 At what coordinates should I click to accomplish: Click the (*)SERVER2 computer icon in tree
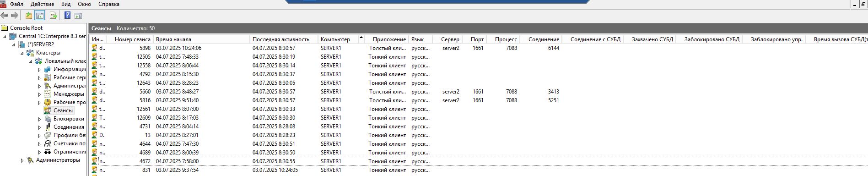tap(22, 44)
